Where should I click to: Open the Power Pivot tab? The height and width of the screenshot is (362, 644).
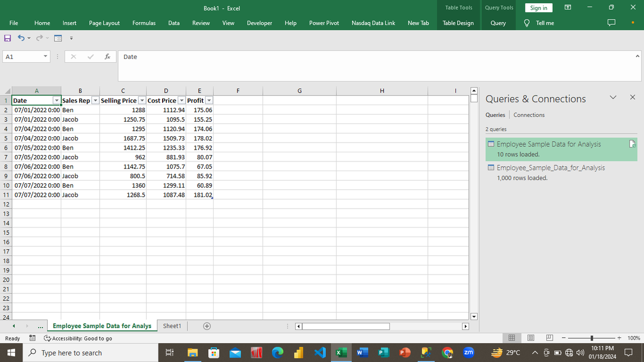(324, 23)
